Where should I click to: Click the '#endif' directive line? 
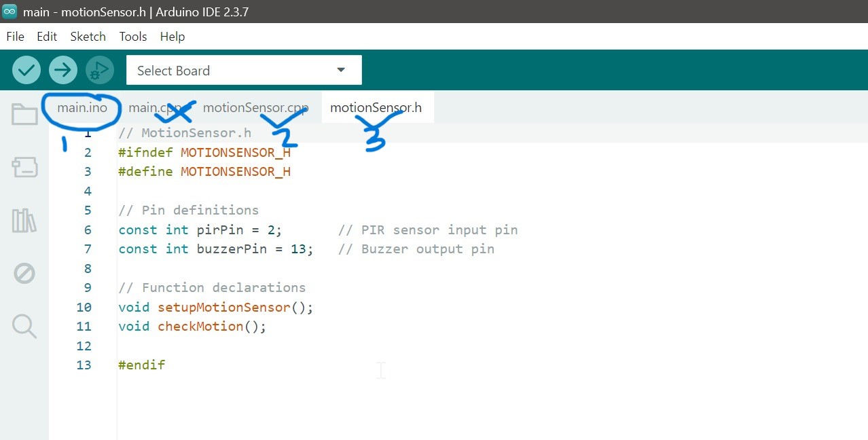pyautogui.click(x=141, y=365)
